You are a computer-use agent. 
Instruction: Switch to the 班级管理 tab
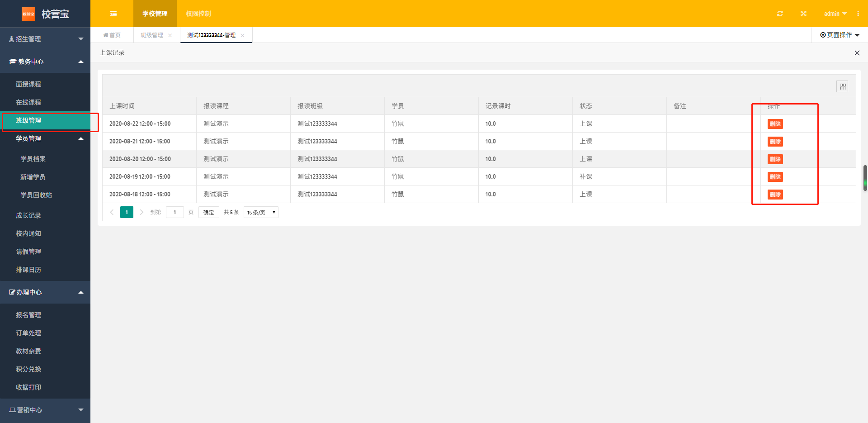coord(152,35)
